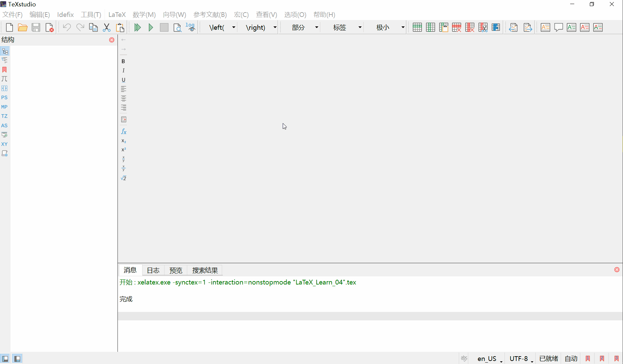Show the structure tree view in the side panel
The image size is (623, 364).
tap(5, 51)
